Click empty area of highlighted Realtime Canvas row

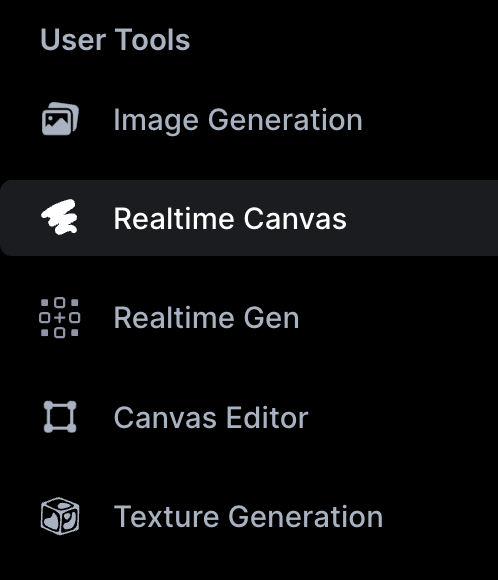[x=422, y=218]
